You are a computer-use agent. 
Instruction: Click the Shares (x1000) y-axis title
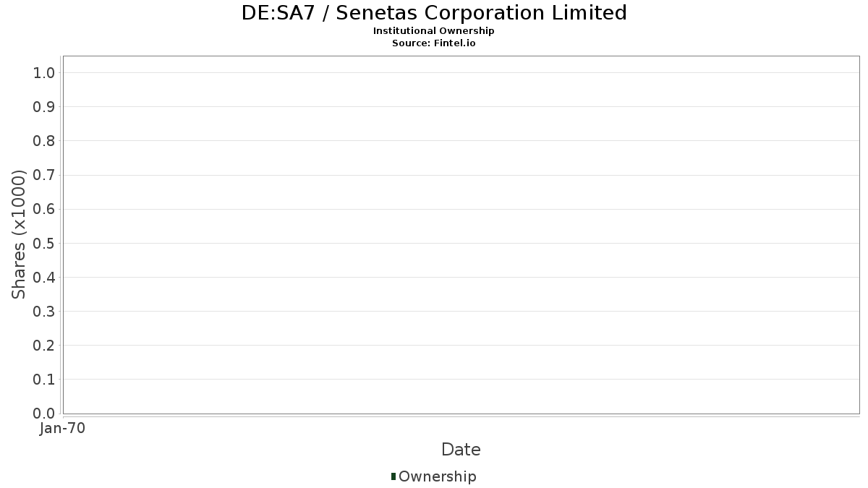pyautogui.click(x=20, y=234)
